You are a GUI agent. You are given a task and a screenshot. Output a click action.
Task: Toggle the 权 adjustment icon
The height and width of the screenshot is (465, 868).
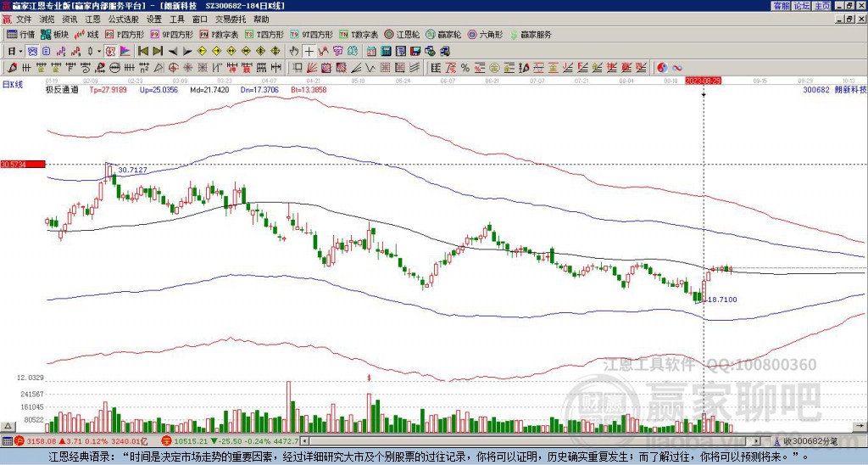(x=110, y=52)
